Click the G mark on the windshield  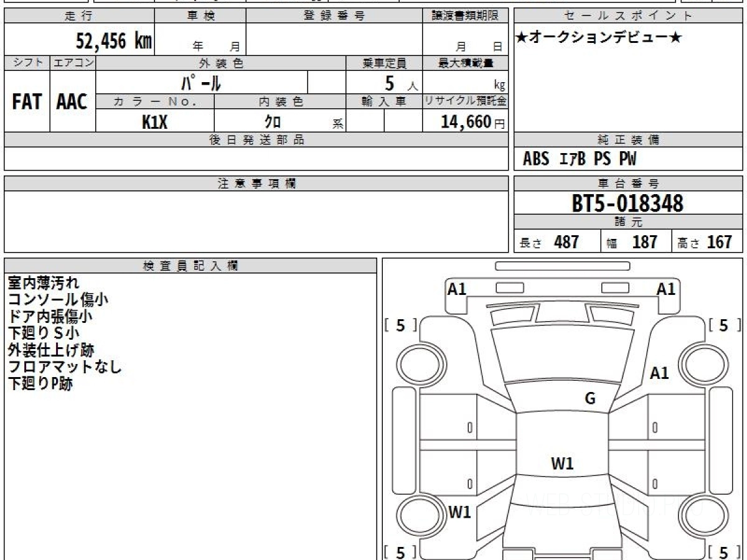click(x=590, y=399)
